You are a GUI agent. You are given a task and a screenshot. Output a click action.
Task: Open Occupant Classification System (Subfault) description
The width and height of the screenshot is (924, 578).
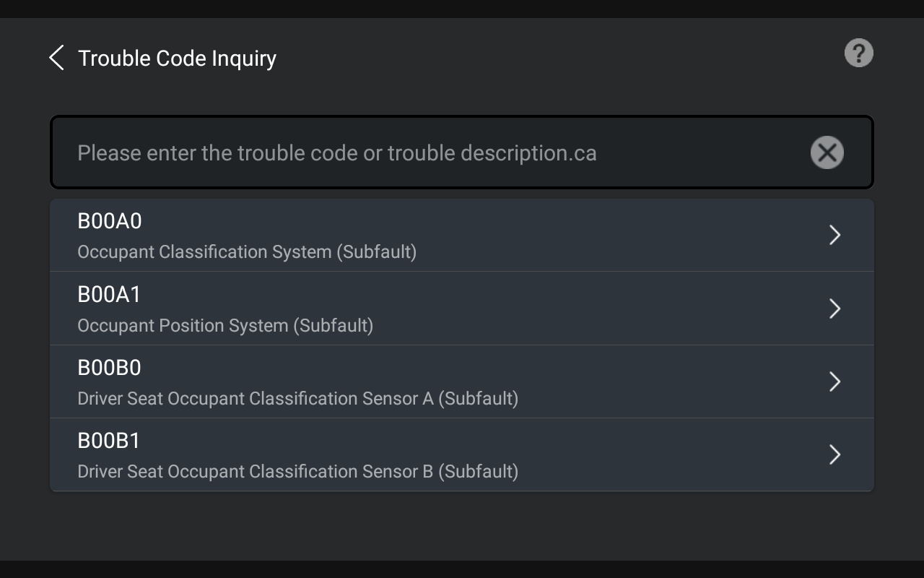coord(247,252)
